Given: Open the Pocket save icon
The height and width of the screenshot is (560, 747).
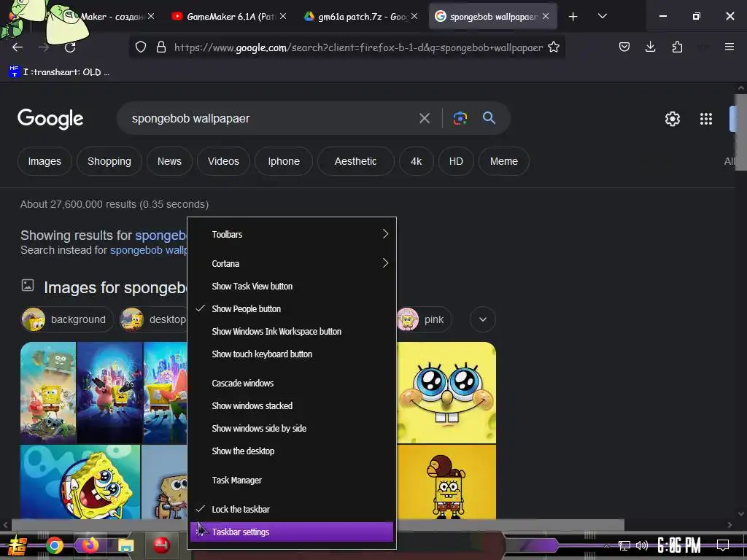Looking at the screenshot, I should [624, 47].
